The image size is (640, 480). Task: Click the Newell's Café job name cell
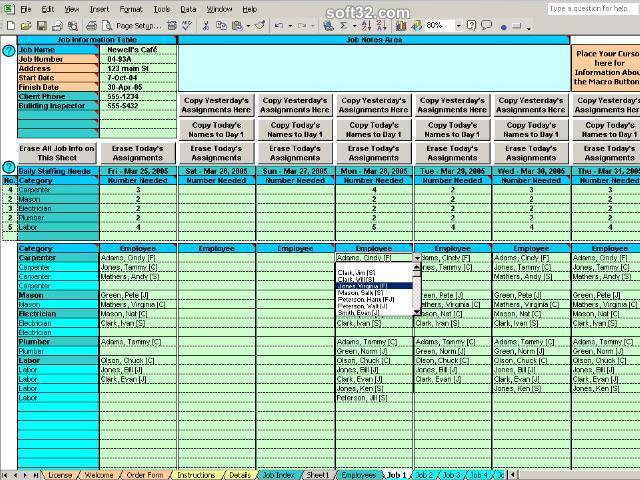(x=138, y=50)
